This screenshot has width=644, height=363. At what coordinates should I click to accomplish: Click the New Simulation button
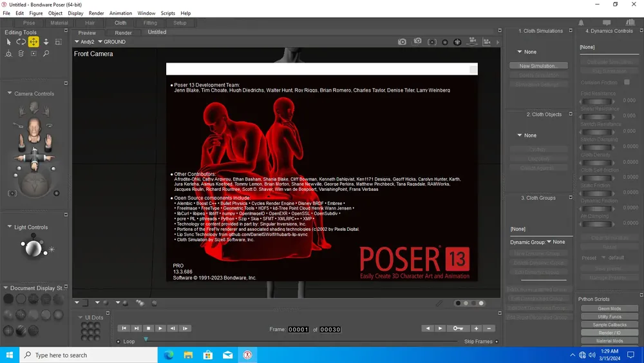pyautogui.click(x=538, y=66)
